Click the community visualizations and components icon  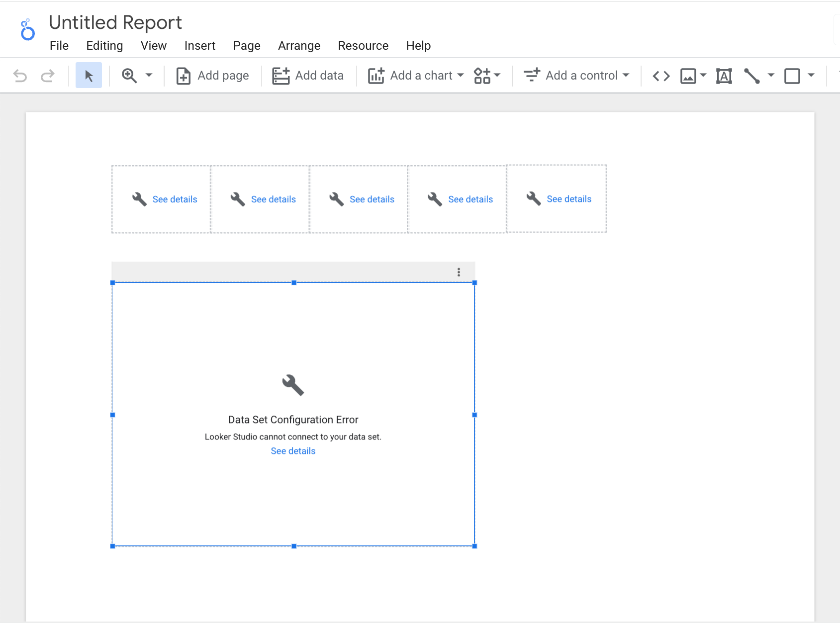482,76
